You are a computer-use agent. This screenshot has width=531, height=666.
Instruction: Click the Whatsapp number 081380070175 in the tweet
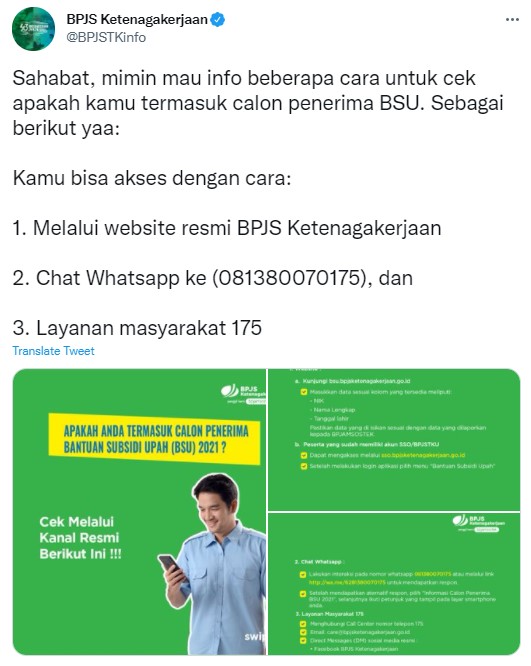tap(289, 278)
